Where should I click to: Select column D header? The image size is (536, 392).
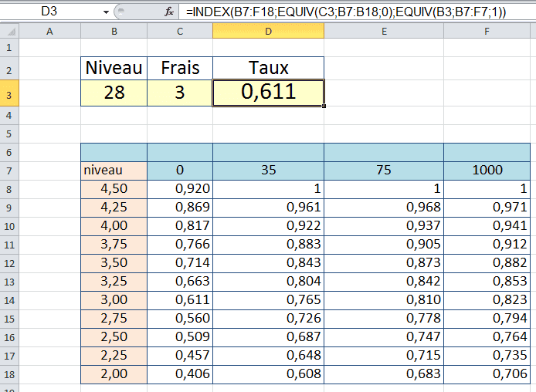tap(268, 31)
